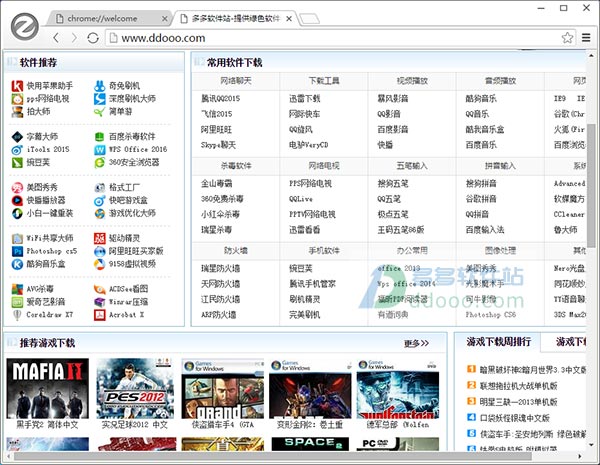The width and height of the screenshot is (600, 465).
Task: Reload the page with the refresh icon
Action: [x=93, y=38]
